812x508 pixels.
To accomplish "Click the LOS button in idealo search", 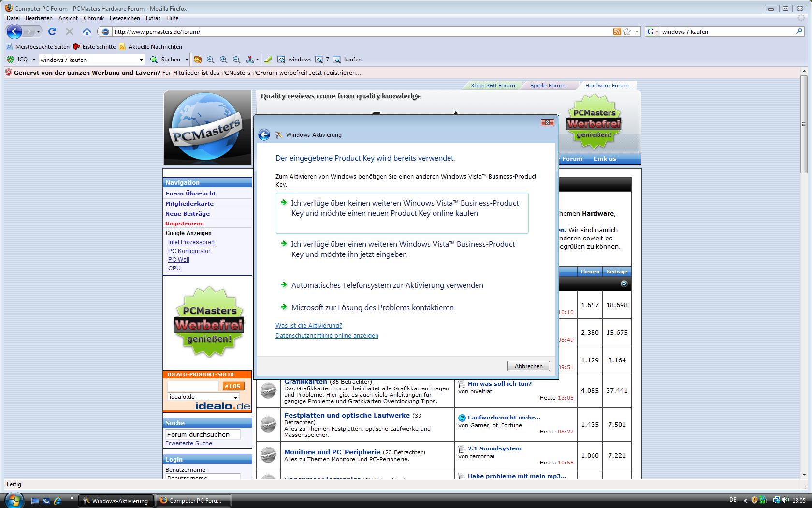I will 233,386.
